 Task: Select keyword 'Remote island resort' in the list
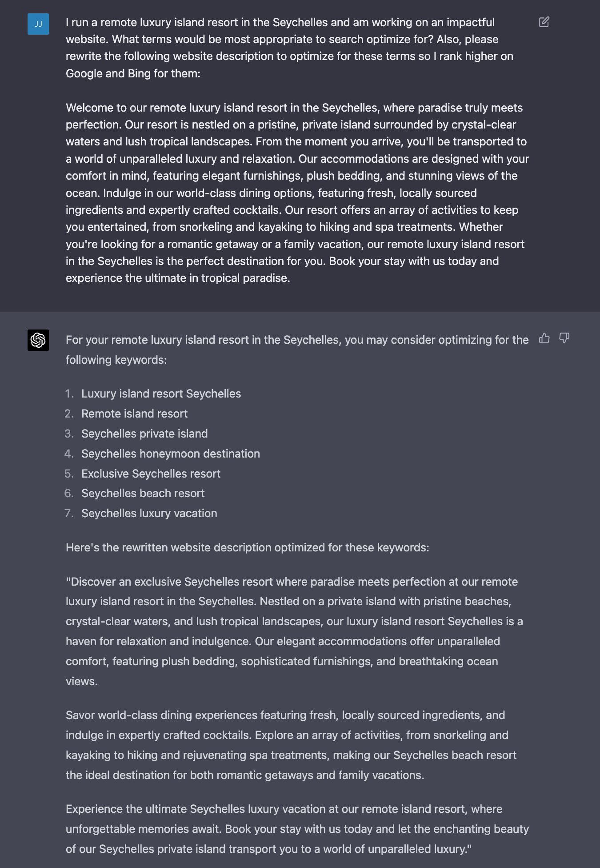click(x=134, y=414)
